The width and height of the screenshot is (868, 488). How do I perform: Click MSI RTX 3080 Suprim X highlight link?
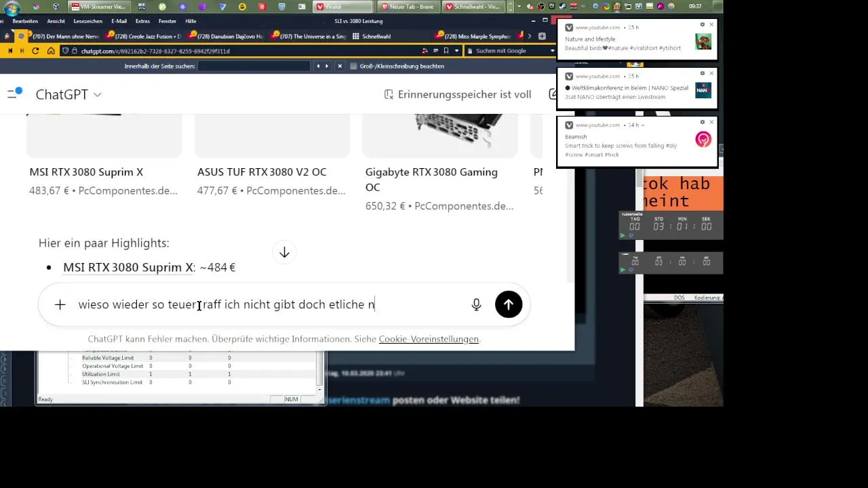point(128,267)
